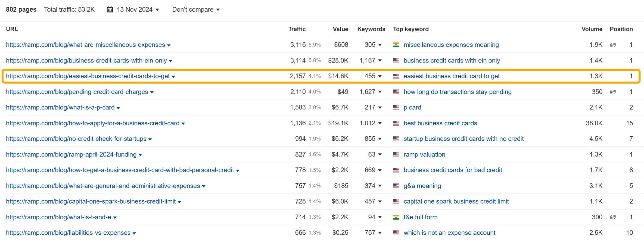Click the Traffic column header to sort

coord(297,29)
